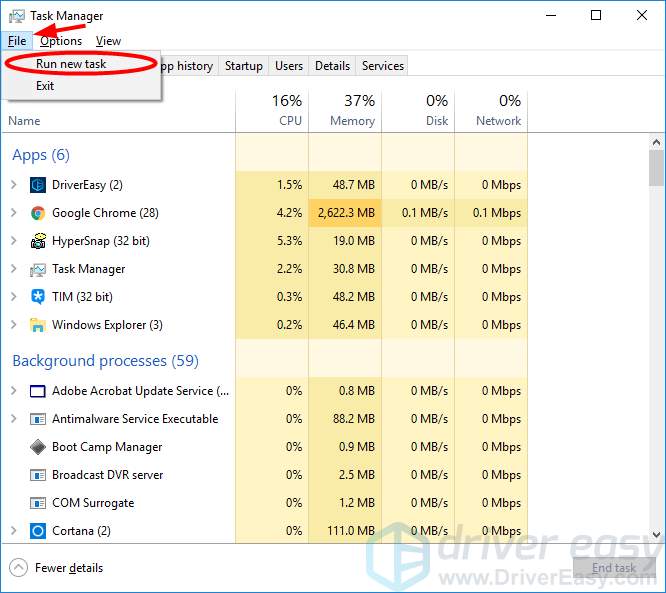The width and height of the screenshot is (666, 593).
Task: Click the End task button
Action: pos(614,568)
